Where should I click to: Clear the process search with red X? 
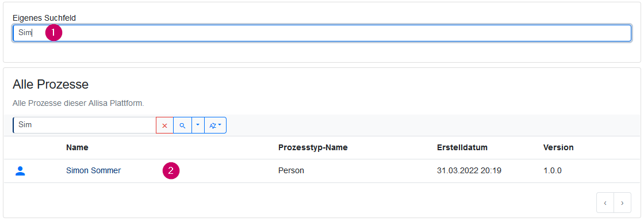(x=164, y=125)
